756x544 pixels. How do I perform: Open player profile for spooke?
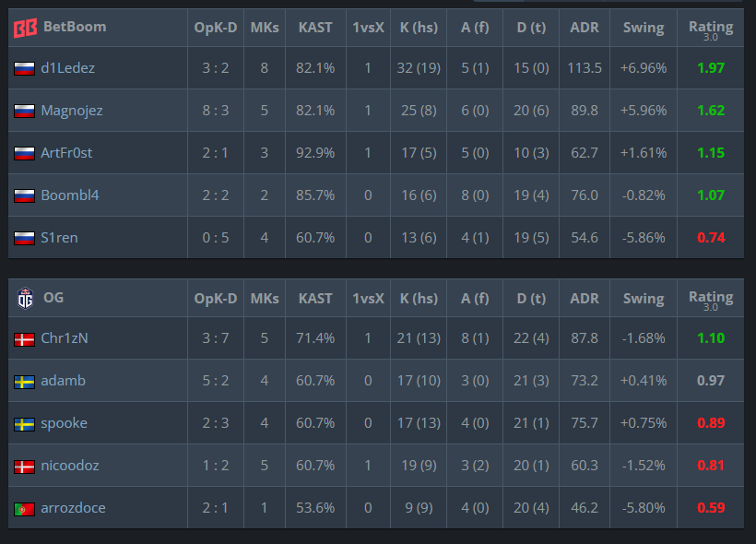pos(65,423)
